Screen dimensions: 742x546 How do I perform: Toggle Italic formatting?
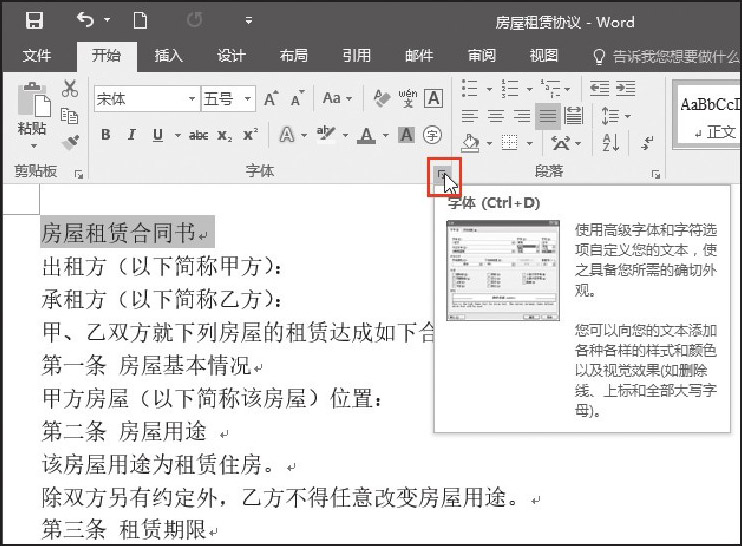132,135
